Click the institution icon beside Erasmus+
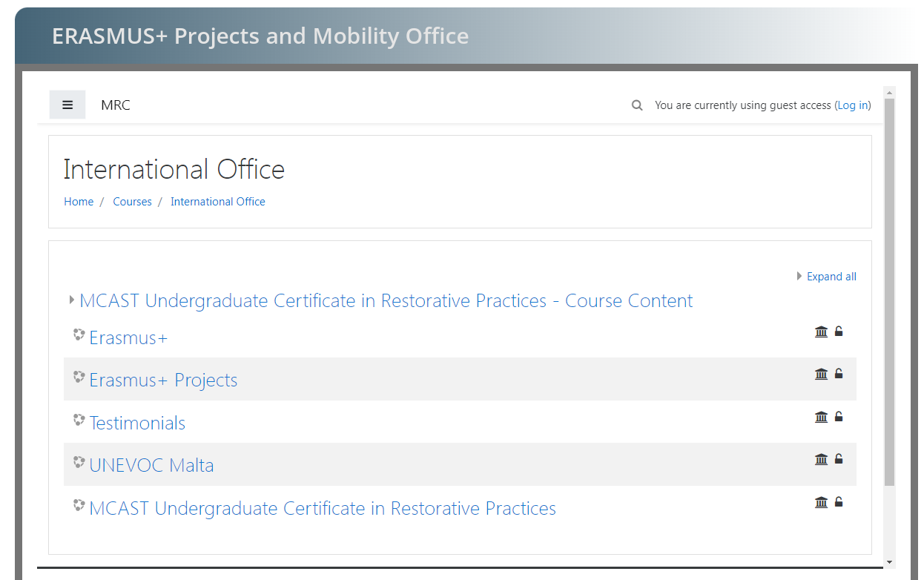Viewport: 924px width, 580px height. pyautogui.click(x=821, y=332)
